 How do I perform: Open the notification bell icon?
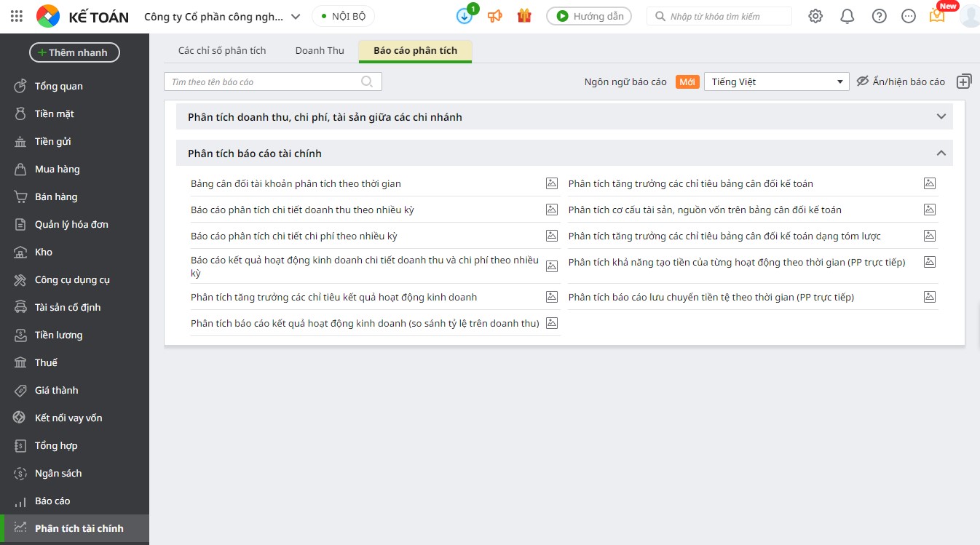[x=847, y=16]
